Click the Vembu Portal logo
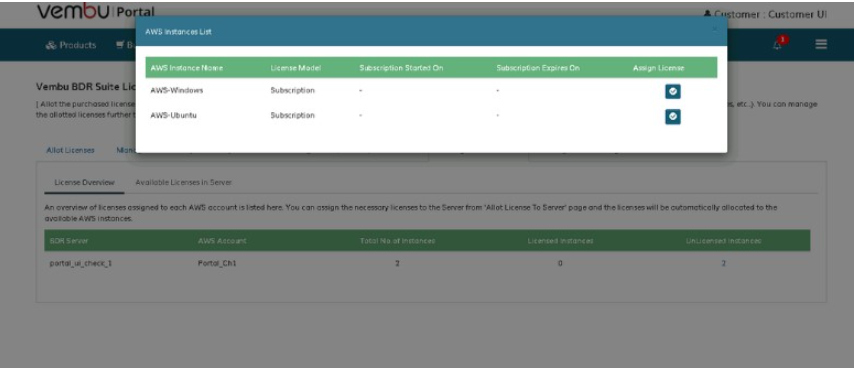This screenshot has height=371, width=856. point(96,11)
